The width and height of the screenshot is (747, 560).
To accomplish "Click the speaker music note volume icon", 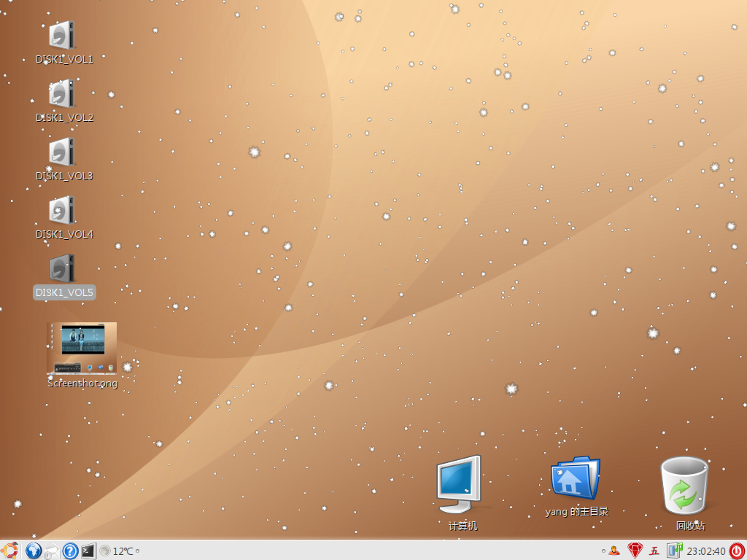I will 674,551.
